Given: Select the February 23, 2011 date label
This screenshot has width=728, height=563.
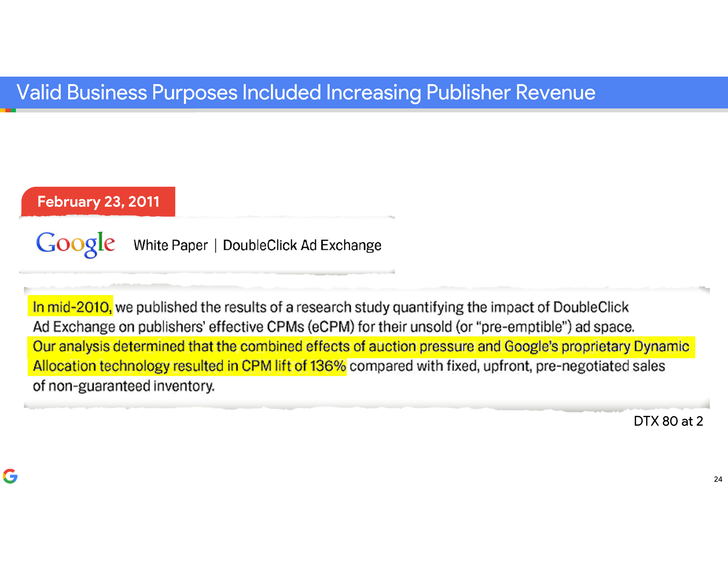Looking at the screenshot, I should click(98, 201).
